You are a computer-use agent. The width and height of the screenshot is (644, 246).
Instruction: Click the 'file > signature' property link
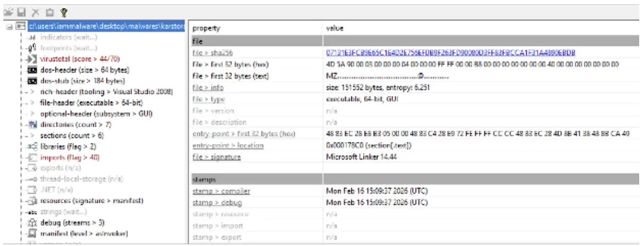(216, 157)
